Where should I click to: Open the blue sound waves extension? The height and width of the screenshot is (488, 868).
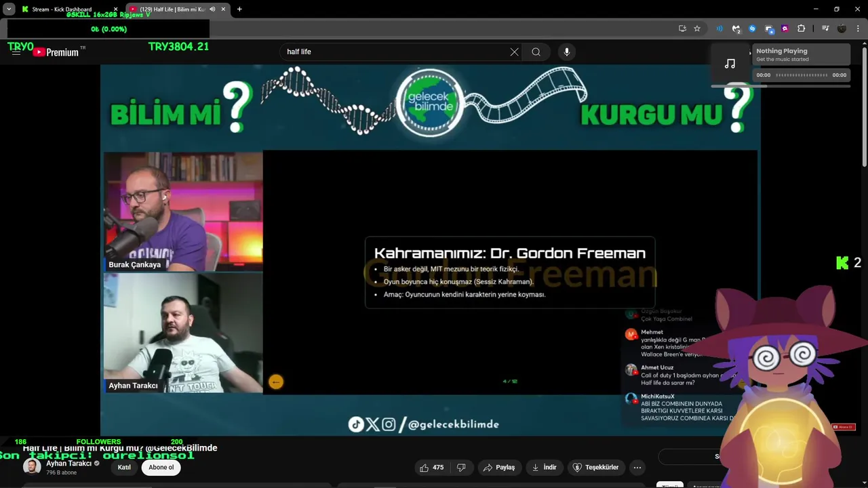719,28
